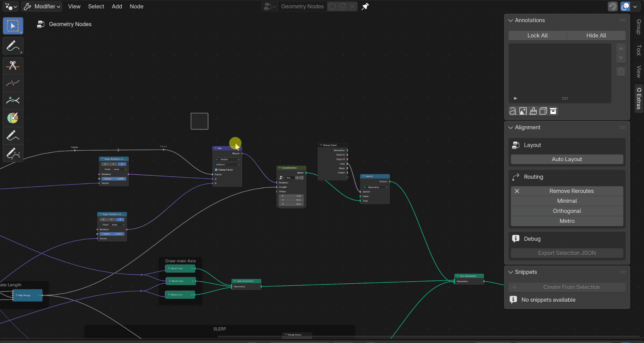Click Remove Reroutes button

(x=567, y=191)
